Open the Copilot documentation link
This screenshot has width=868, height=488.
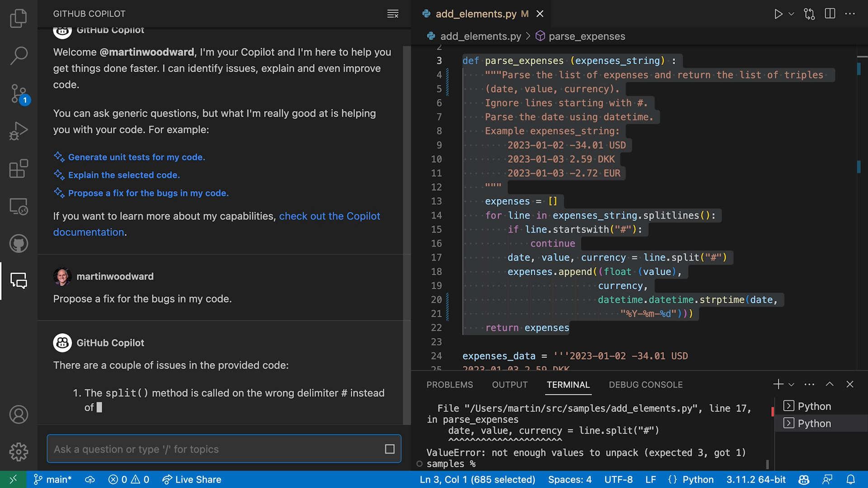click(x=330, y=216)
